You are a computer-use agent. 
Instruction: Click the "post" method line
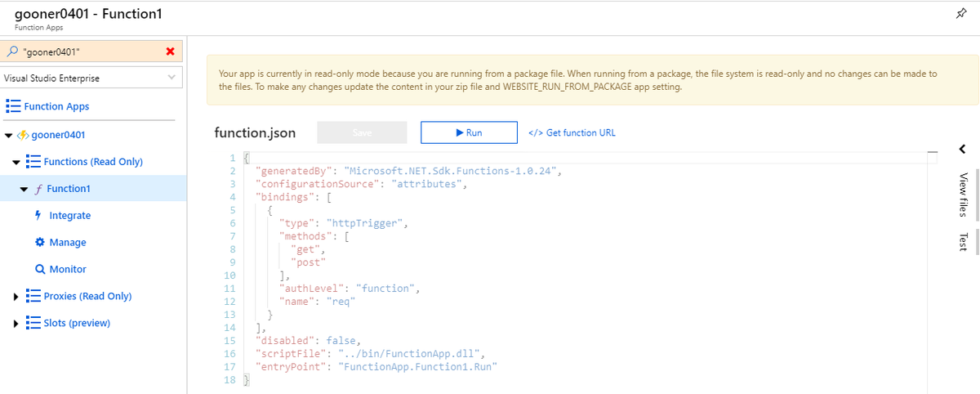tap(308, 262)
